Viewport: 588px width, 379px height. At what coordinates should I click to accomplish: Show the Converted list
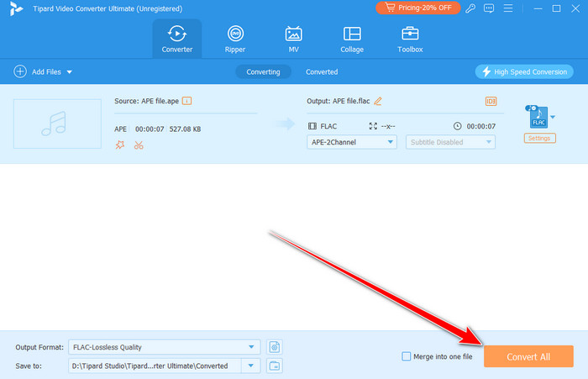click(322, 71)
